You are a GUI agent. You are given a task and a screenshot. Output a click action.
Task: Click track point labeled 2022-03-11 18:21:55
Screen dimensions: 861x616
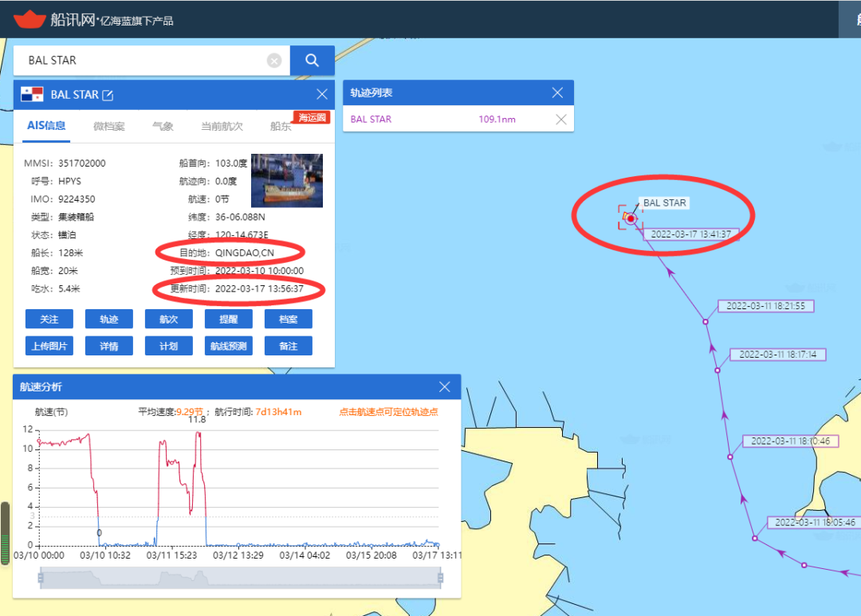(x=705, y=321)
